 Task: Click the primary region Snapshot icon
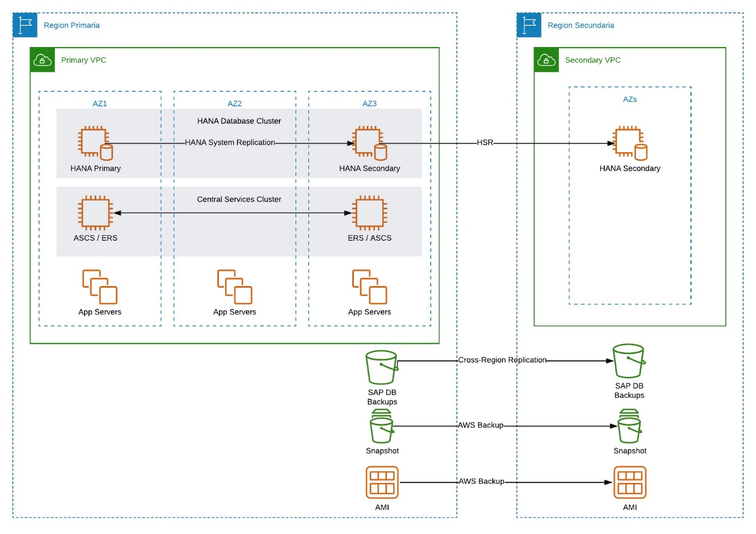382,426
